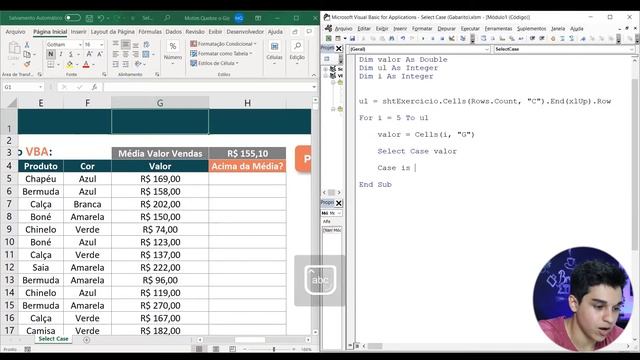Open Ferramentas menu in VBA editor
The width and height of the screenshot is (640, 360).
pyautogui.click(x=498, y=29)
